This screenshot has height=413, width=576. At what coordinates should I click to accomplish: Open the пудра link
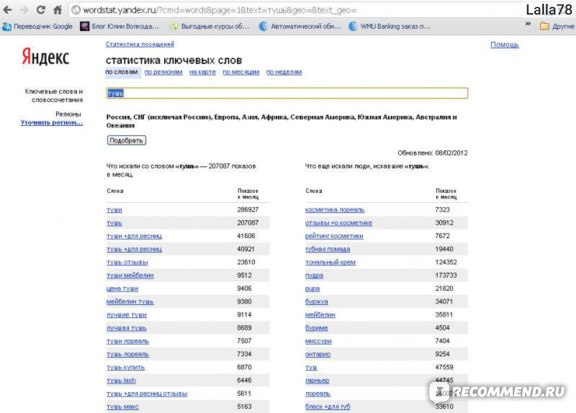(314, 276)
